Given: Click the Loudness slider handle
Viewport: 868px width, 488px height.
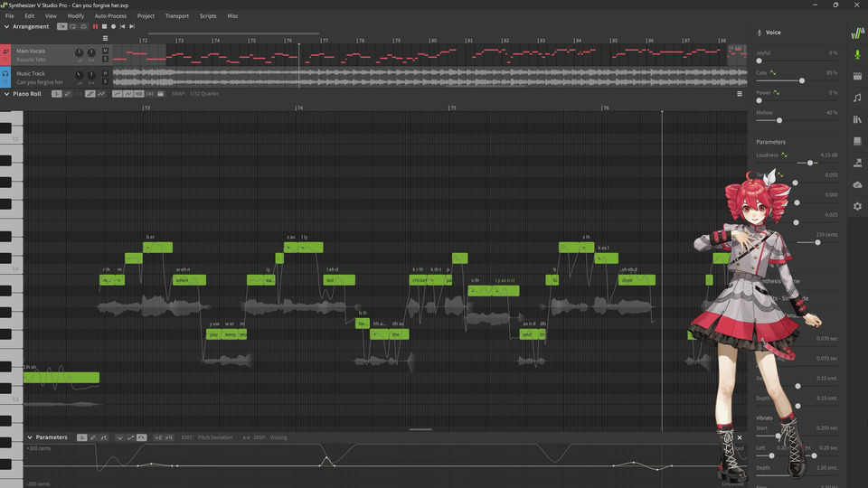Looking at the screenshot, I should coord(810,163).
